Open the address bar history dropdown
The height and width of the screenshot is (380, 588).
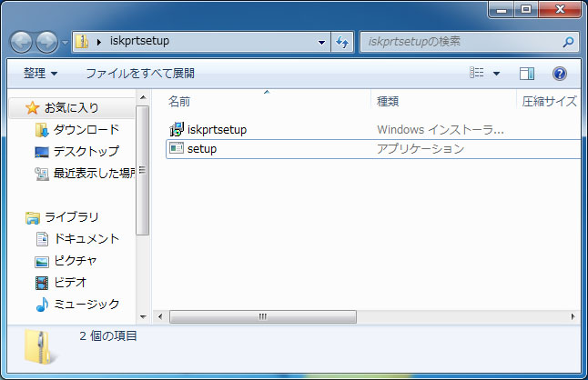pos(322,41)
